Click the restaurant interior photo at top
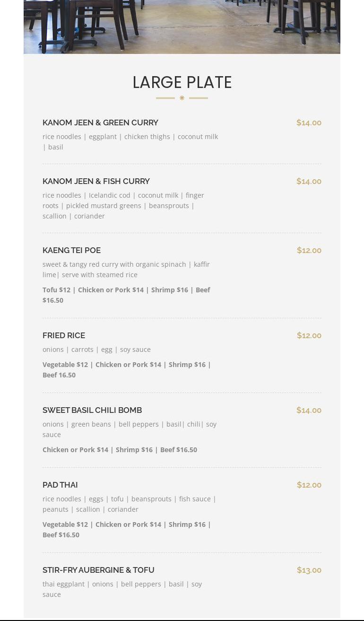The height and width of the screenshot is (621, 364). coord(182,26)
